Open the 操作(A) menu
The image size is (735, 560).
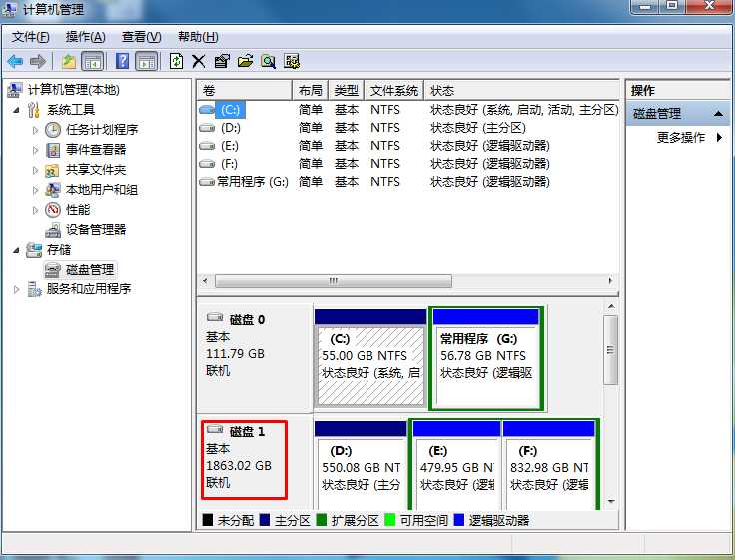point(85,37)
